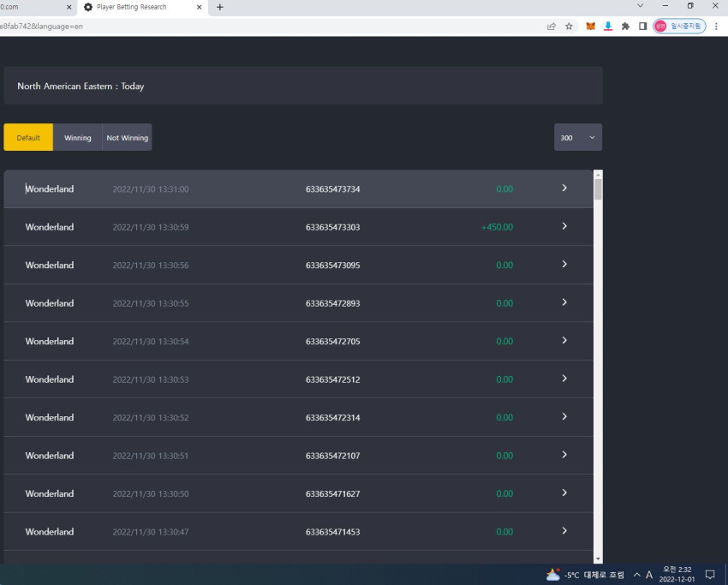Open the Chrome three-dot menu
This screenshot has width=728, height=585.
coord(716,27)
